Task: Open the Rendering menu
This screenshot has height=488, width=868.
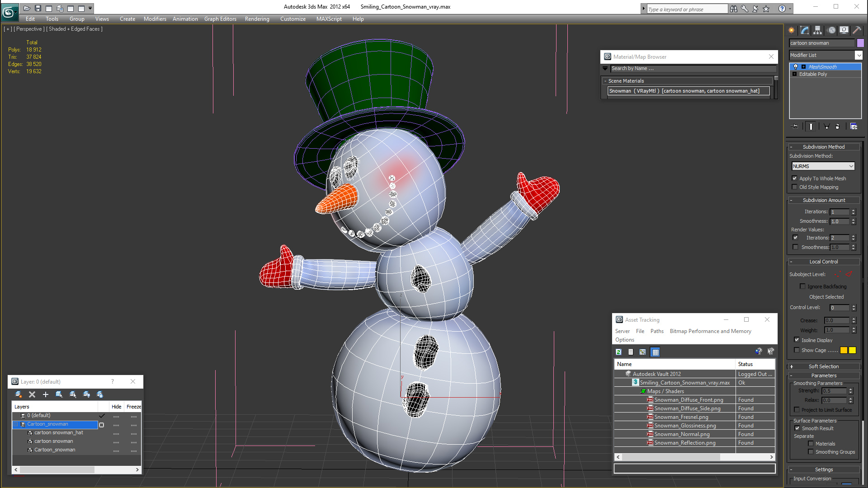Action: [x=257, y=19]
